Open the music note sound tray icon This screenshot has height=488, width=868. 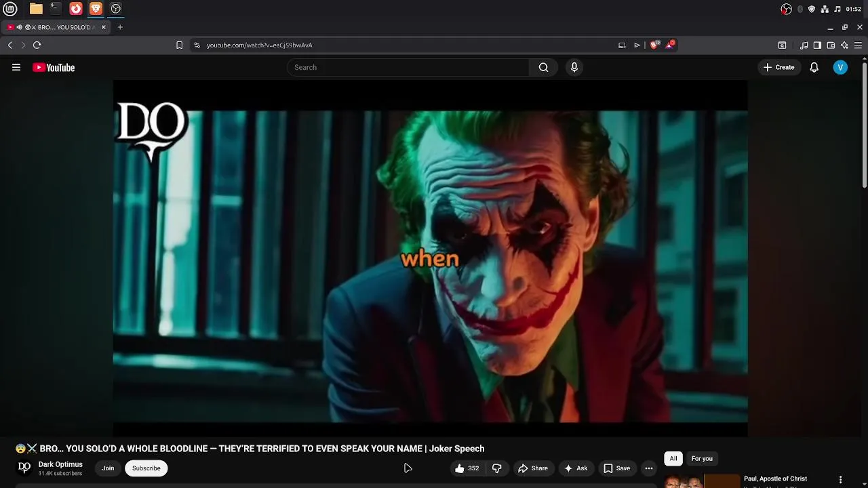(837, 9)
